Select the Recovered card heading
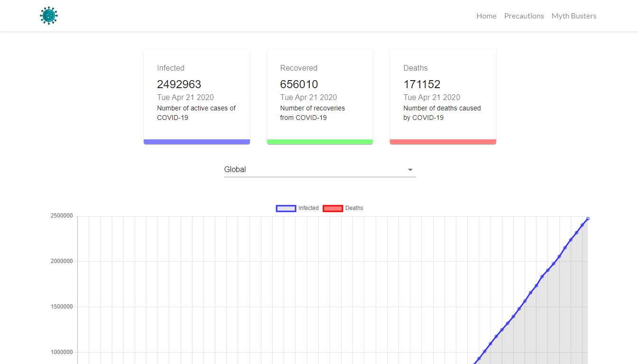This screenshot has width=638, height=364. [299, 68]
